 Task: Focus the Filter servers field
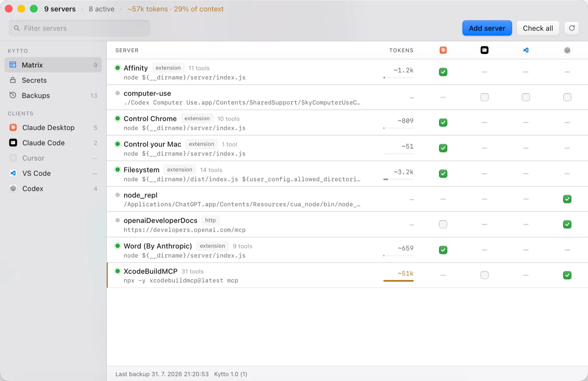point(79,28)
